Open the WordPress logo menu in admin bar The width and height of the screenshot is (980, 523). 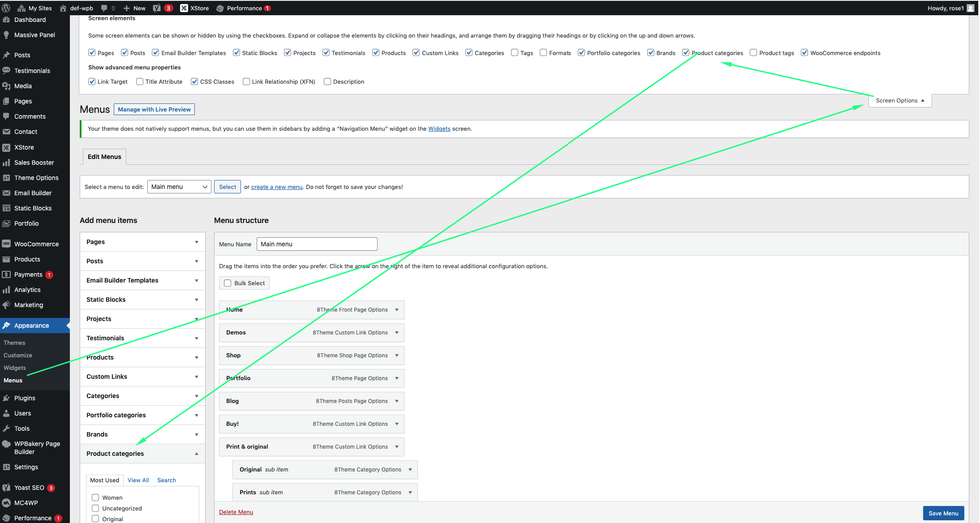click(6, 8)
